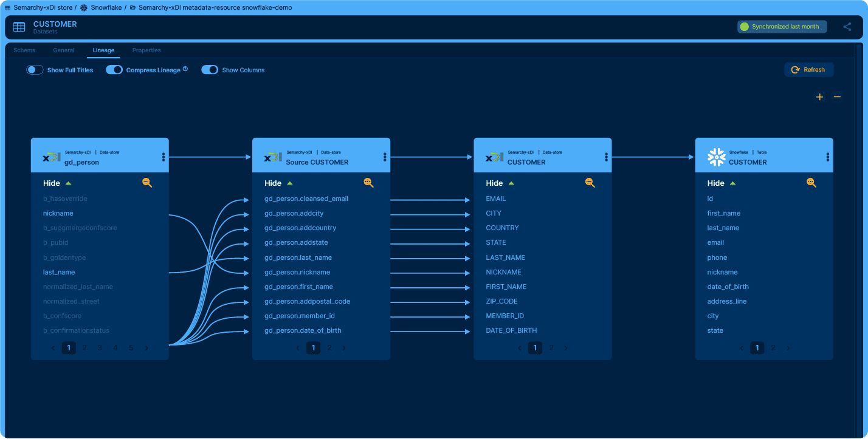Click the CUSTOMER dataset table icon
This screenshot has width=868, height=439.
19,27
